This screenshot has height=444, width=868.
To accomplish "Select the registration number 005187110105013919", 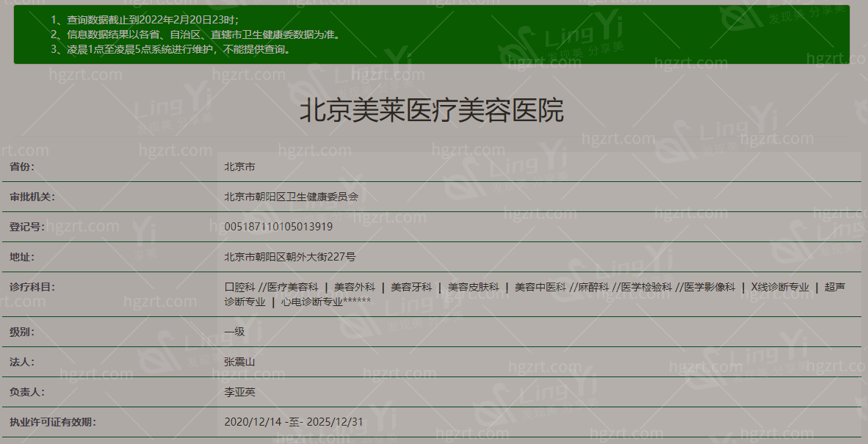I will (278, 227).
